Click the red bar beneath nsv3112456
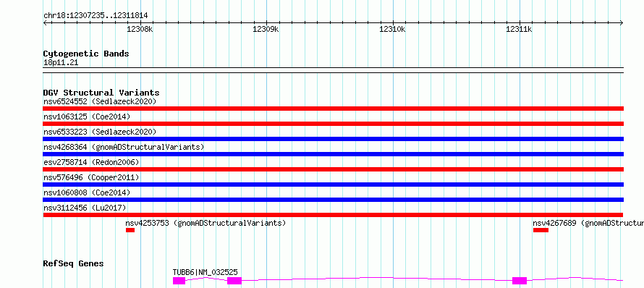The width and height of the screenshot is (644, 288). [333, 215]
